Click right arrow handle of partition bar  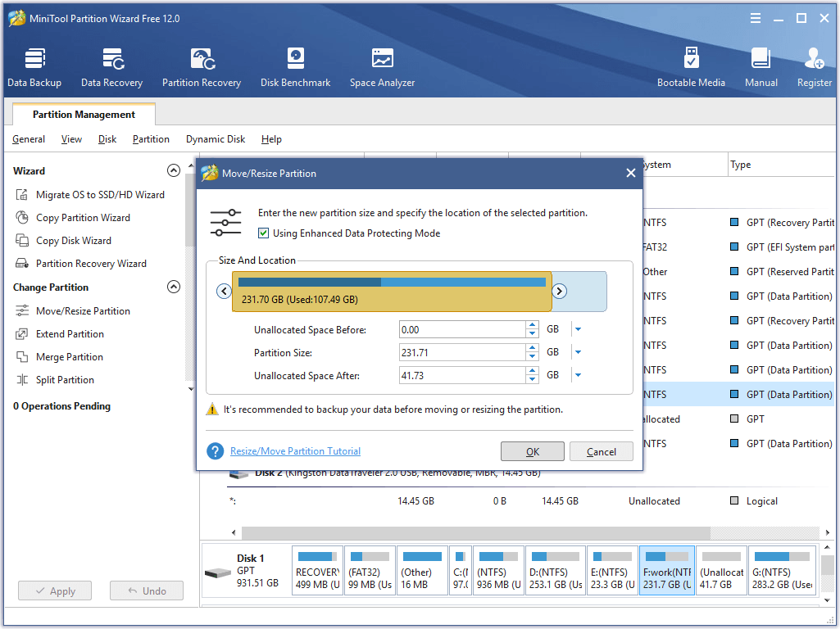tap(559, 292)
